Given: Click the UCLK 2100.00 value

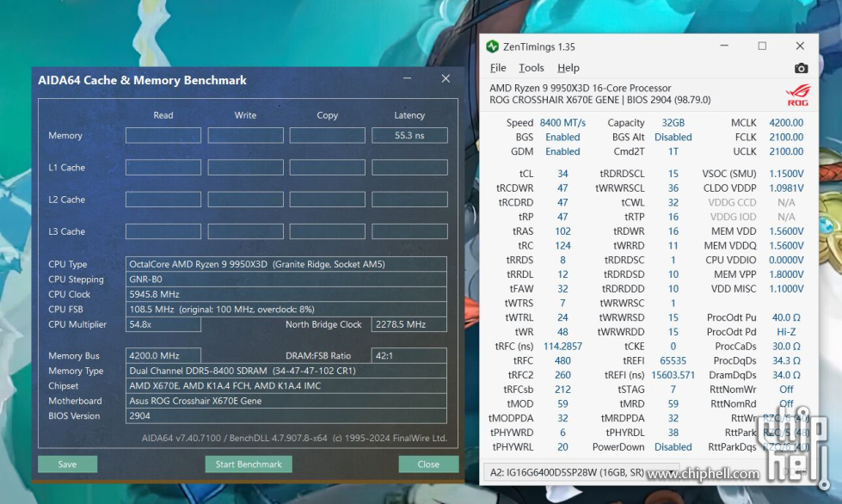Looking at the screenshot, I should [786, 151].
